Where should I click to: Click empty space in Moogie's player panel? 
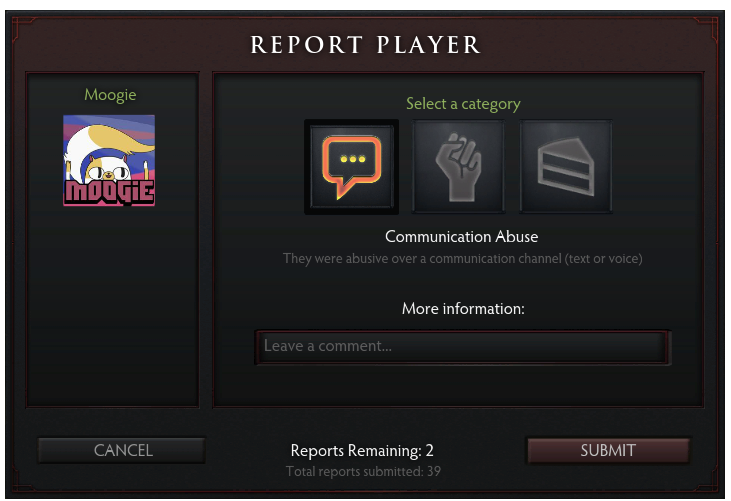pos(113,308)
